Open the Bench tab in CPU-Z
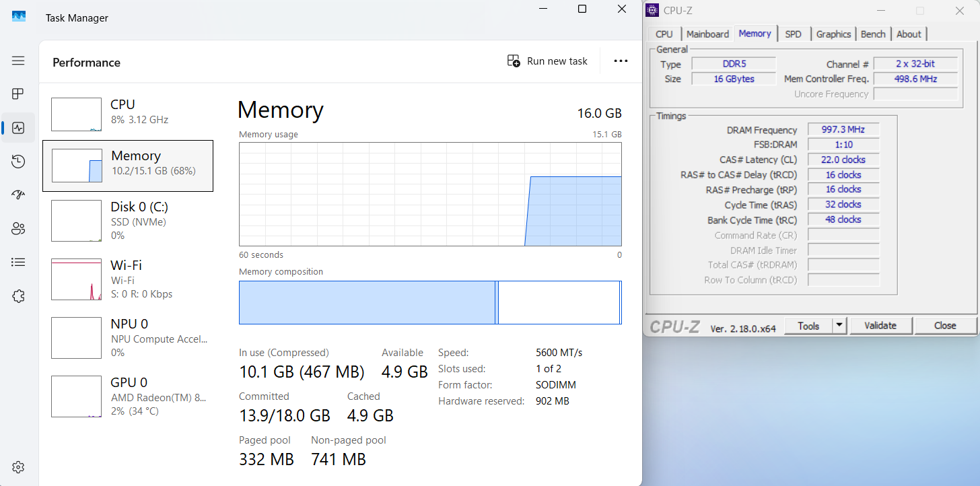The width and height of the screenshot is (980, 486). tap(873, 34)
